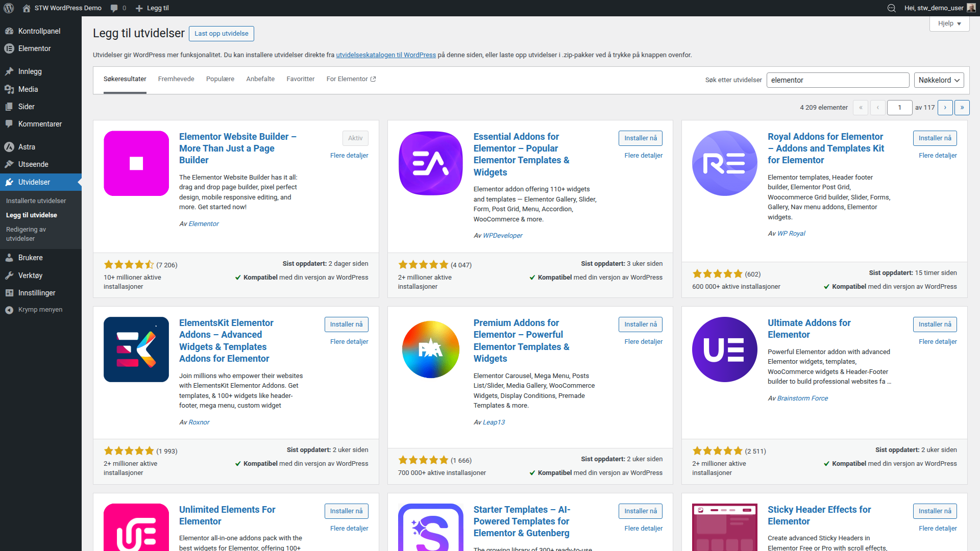
Task: Install Starter Templates plugin
Action: click(x=641, y=511)
